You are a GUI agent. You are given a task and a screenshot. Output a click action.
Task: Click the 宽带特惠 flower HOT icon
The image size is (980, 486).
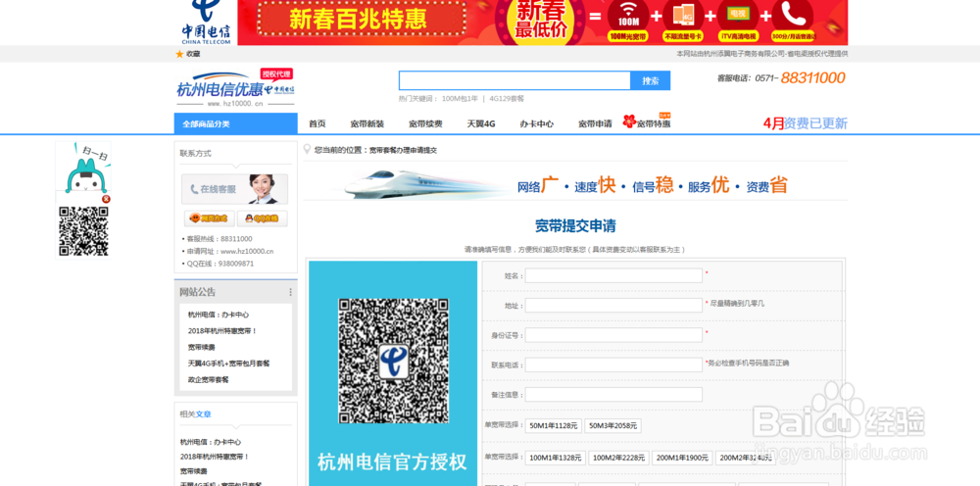tap(647, 121)
